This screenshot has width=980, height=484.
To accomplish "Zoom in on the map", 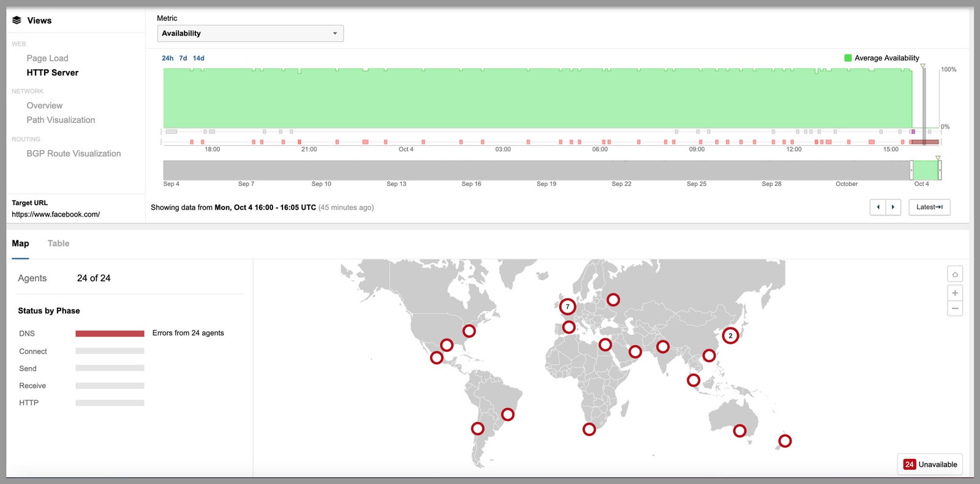I will click(954, 293).
